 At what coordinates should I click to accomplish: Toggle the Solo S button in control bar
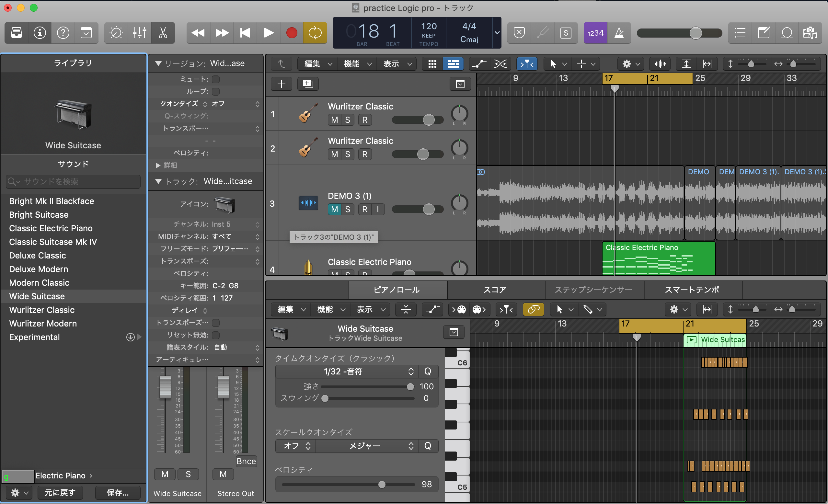(x=566, y=33)
